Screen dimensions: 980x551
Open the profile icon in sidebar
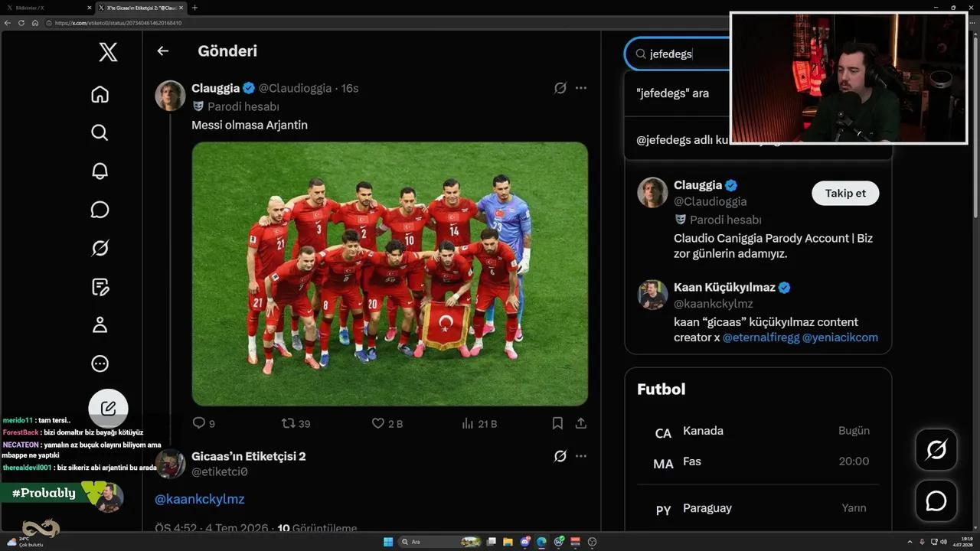(100, 324)
